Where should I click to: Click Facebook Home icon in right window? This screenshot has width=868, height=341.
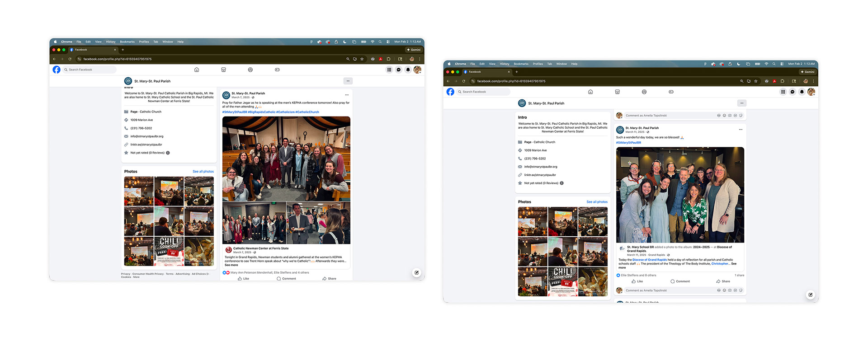[x=590, y=92]
